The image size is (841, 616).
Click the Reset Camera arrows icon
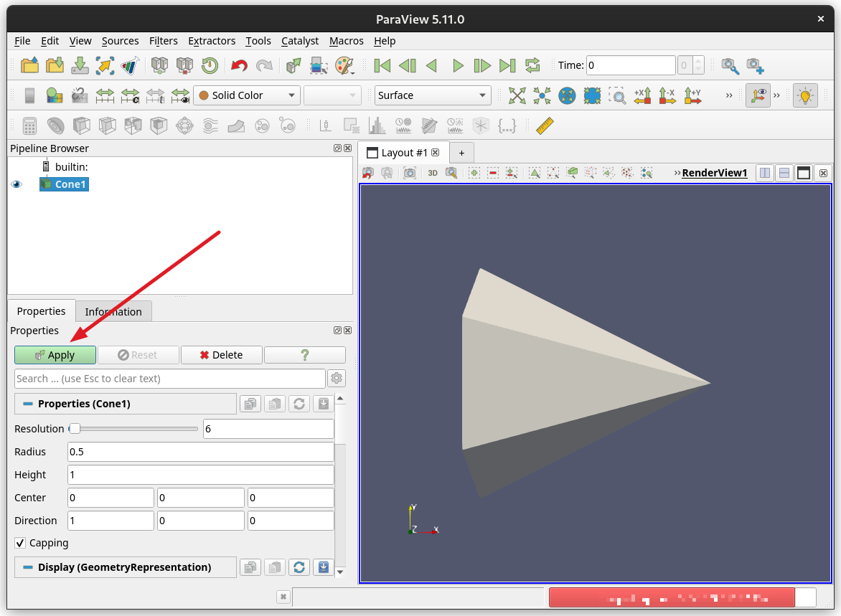[517, 95]
